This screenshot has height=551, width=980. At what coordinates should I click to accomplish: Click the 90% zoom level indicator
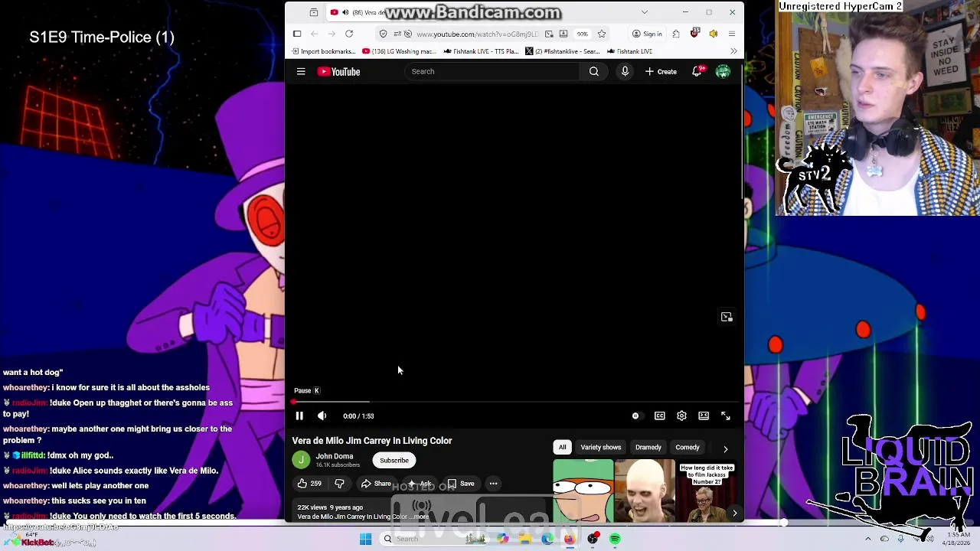point(583,34)
